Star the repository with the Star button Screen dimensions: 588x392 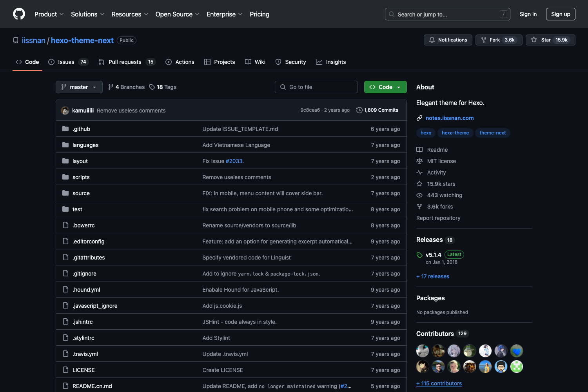[550, 40]
